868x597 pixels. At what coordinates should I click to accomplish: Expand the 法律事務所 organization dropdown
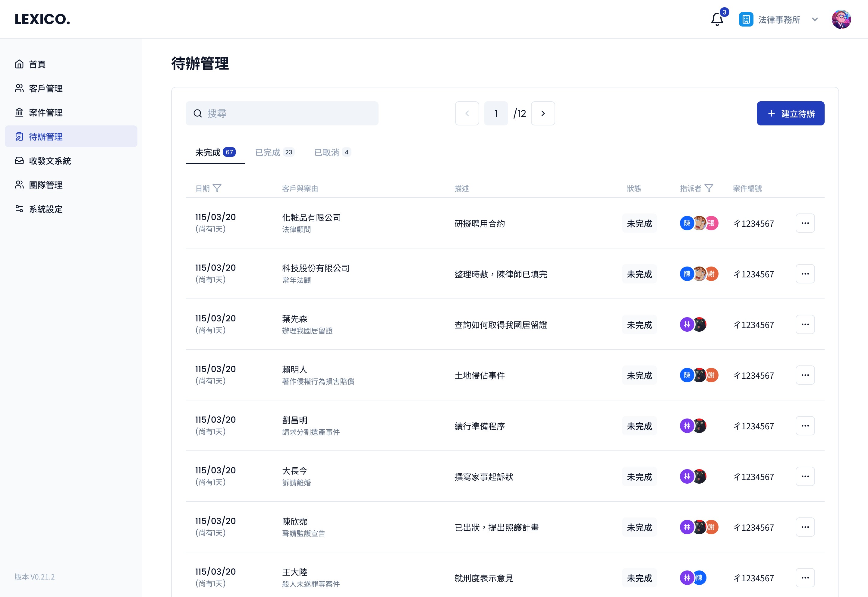click(x=815, y=19)
